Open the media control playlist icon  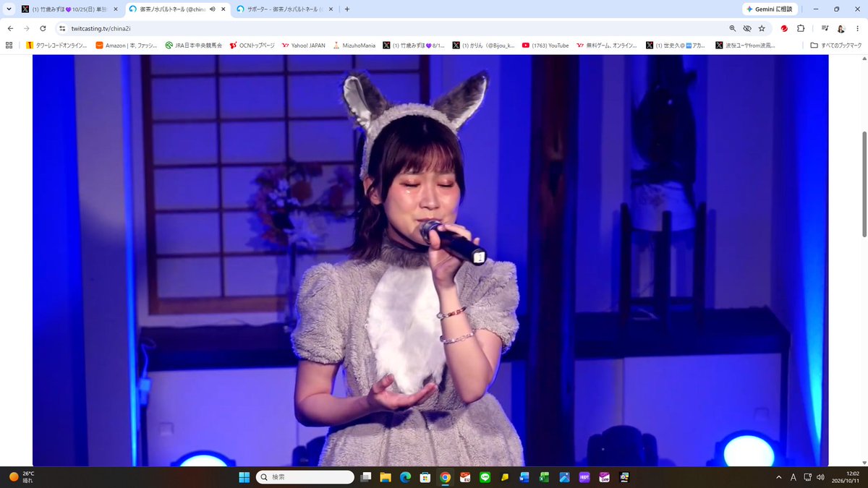(825, 28)
